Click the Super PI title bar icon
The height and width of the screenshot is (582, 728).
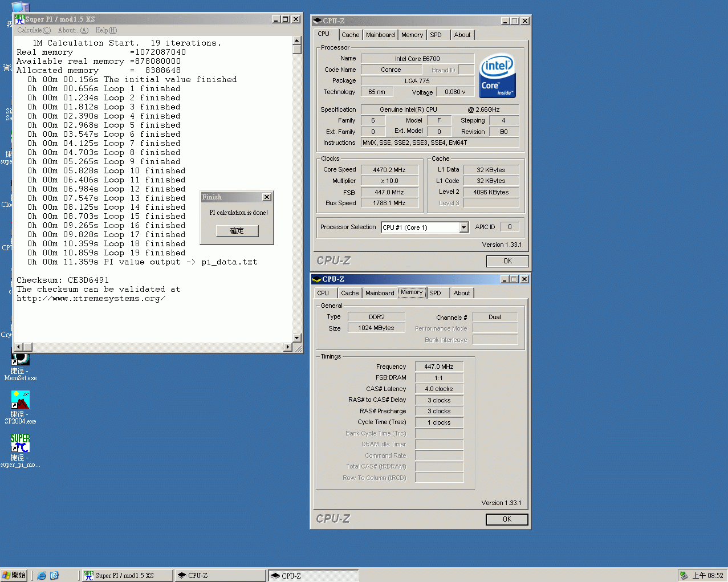[19, 19]
